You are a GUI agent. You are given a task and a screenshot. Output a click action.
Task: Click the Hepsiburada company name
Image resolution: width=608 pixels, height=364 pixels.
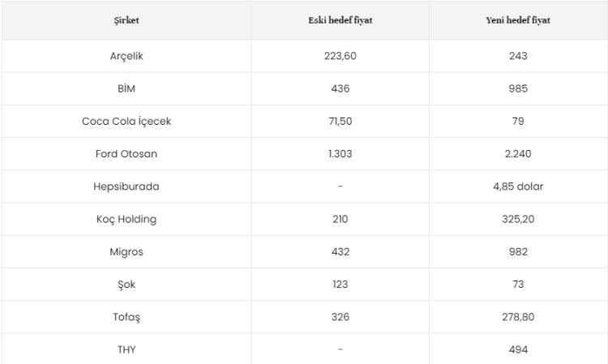click(x=125, y=186)
